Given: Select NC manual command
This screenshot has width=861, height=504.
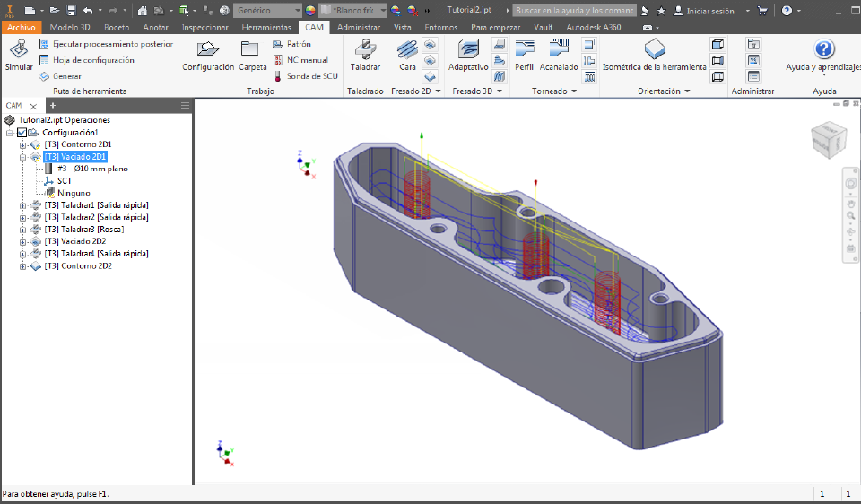Looking at the screenshot, I should 300,60.
